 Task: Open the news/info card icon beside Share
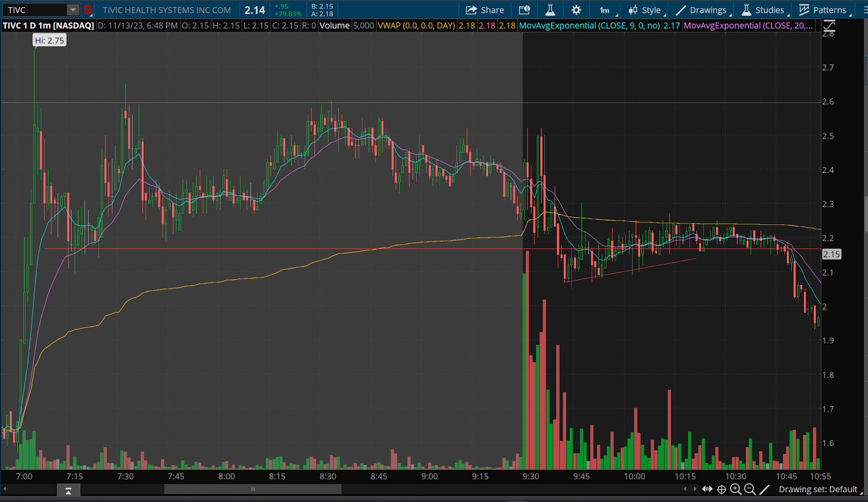pos(524,10)
